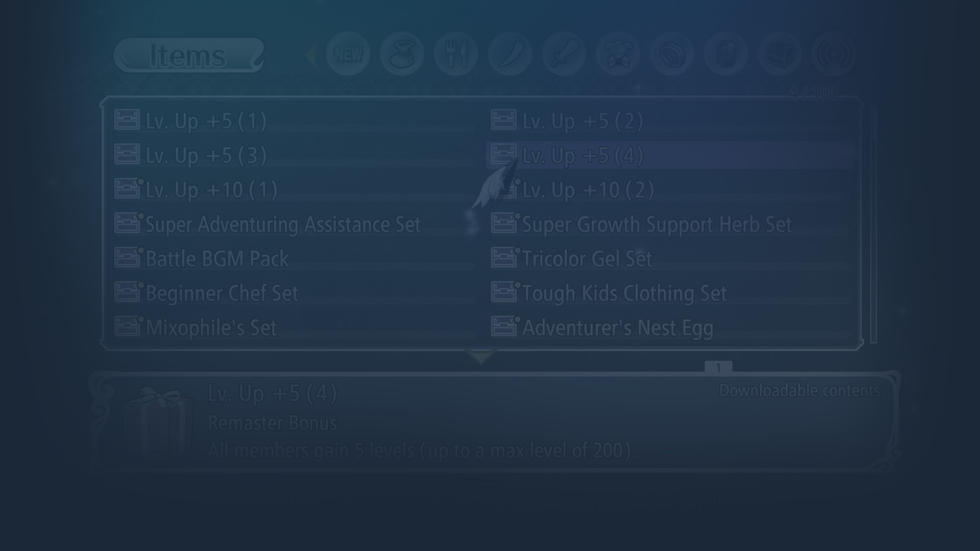Open the sword weapons category
980x551 pixels.
point(564,54)
